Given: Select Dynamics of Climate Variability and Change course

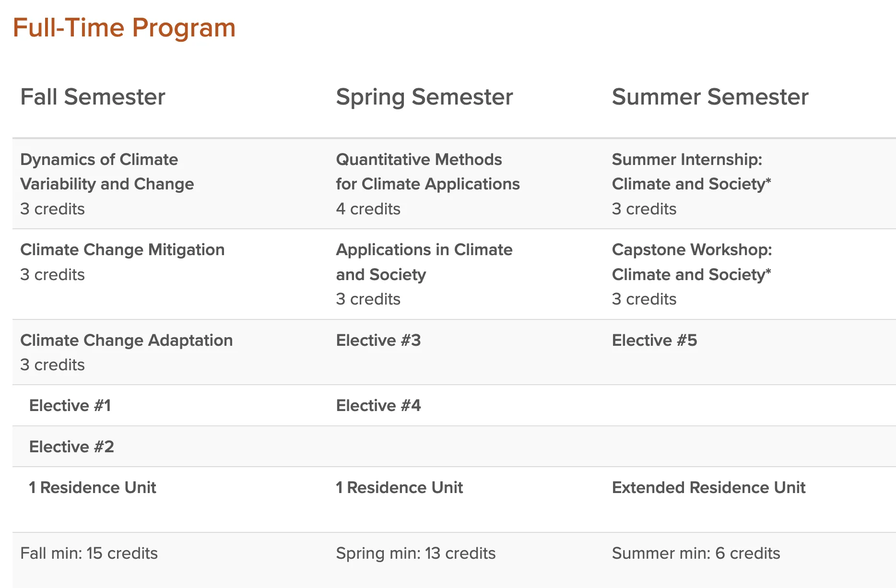Looking at the screenshot, I should [x=107, y=172].
